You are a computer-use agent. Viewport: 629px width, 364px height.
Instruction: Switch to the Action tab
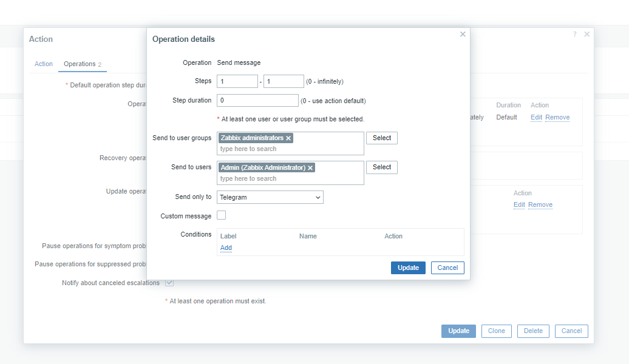coord(44,64)
